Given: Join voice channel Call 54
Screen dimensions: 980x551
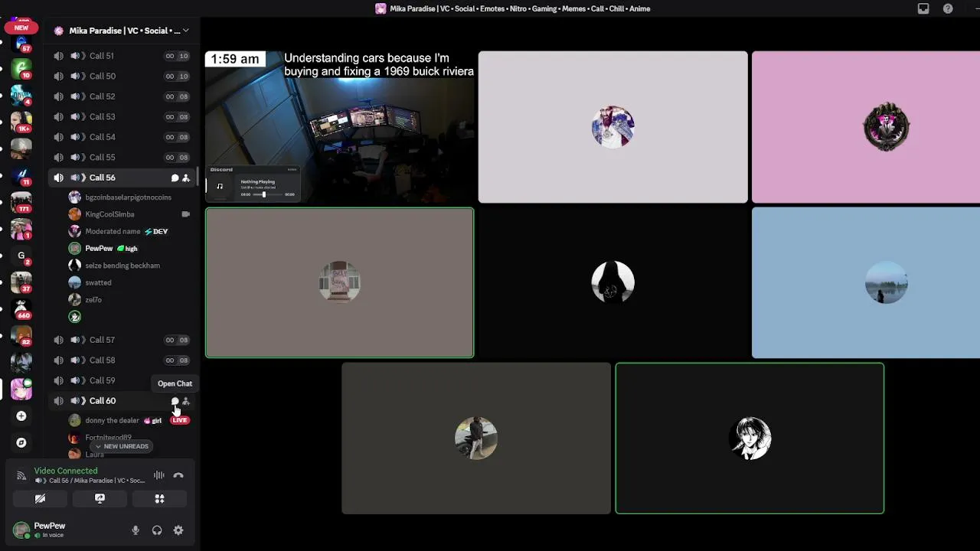Looking at the screenshot, I should pyautogui.click(x=121, y=137).
